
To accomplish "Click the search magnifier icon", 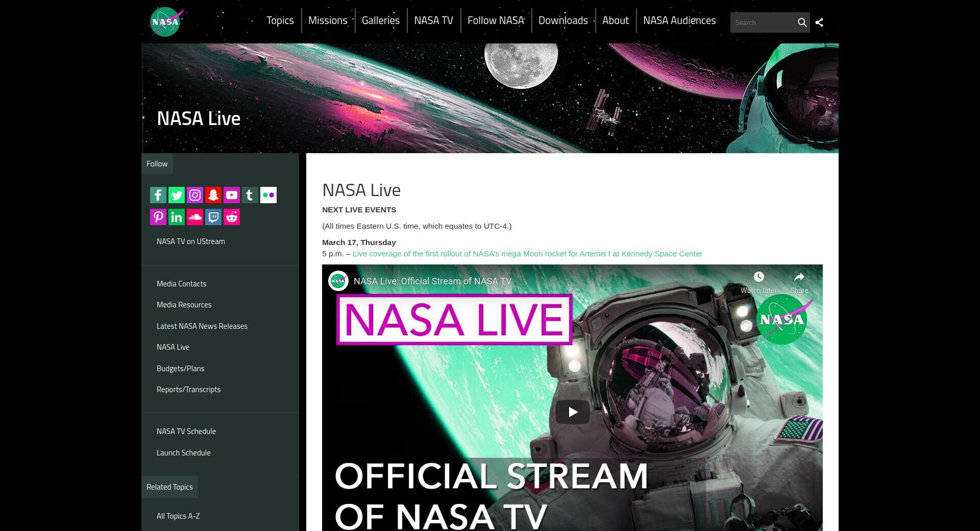I will [x=802, y=22].
